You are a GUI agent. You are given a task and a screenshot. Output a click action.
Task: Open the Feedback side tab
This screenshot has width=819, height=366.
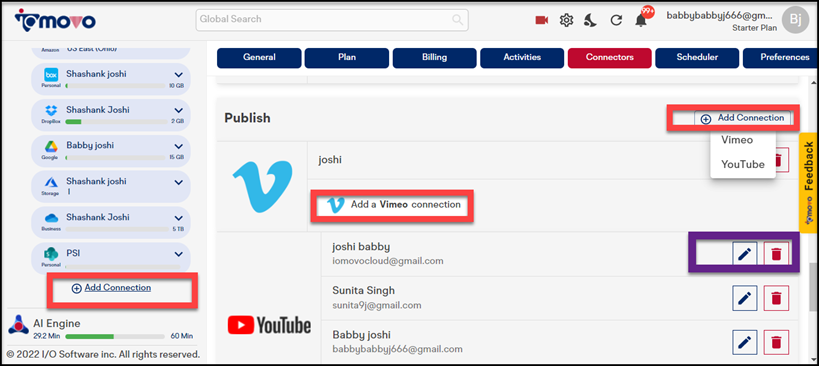809,183
